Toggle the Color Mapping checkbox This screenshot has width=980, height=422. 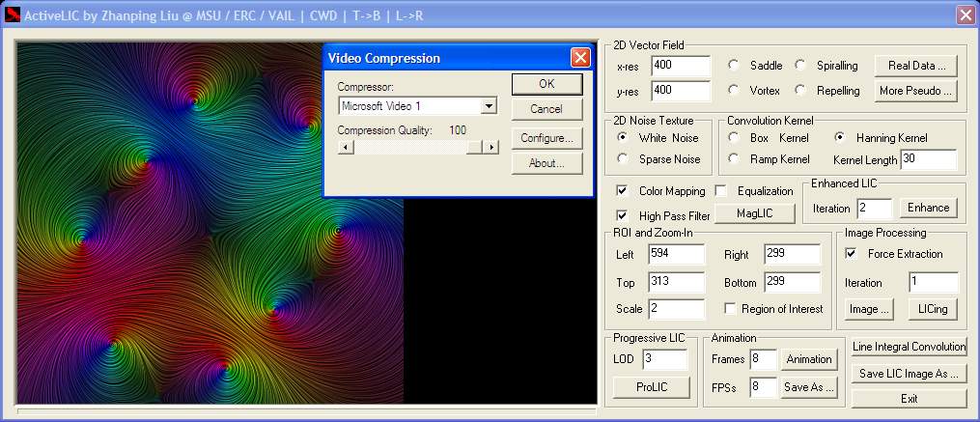tap(622, 191)
